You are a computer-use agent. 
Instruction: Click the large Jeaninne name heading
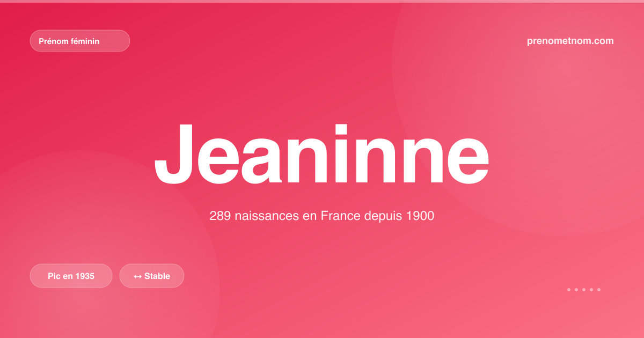321,154
